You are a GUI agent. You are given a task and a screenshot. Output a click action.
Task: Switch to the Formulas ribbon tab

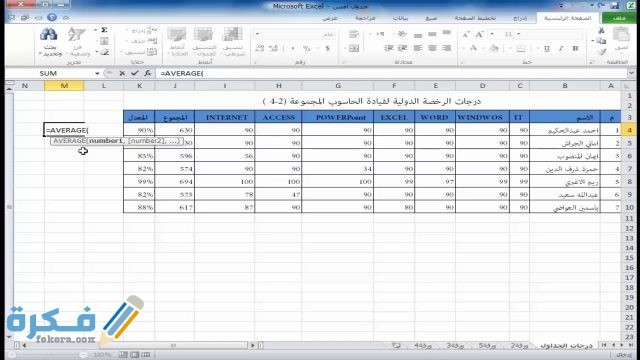[x=431, y=18]
